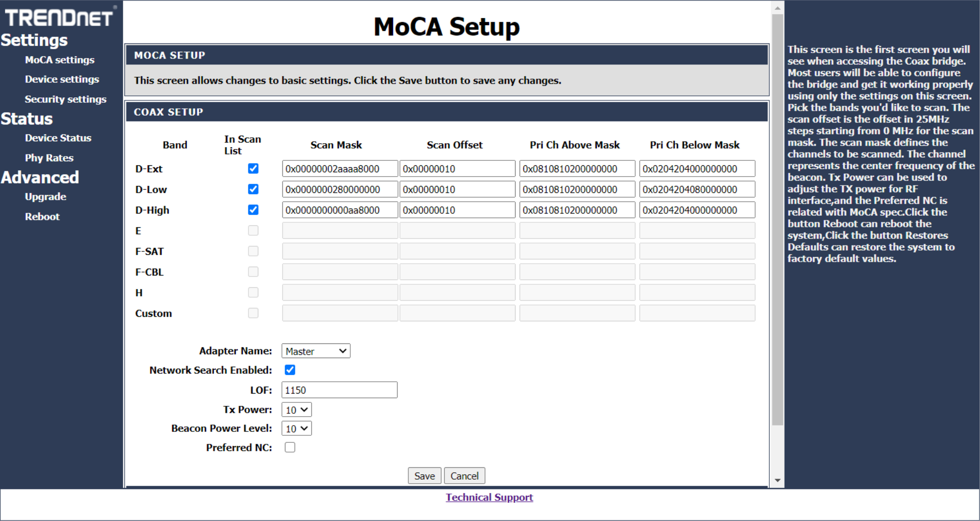
Task: Click D-Ext Pri Ch Above Mask field
Action: click(578, 169)
